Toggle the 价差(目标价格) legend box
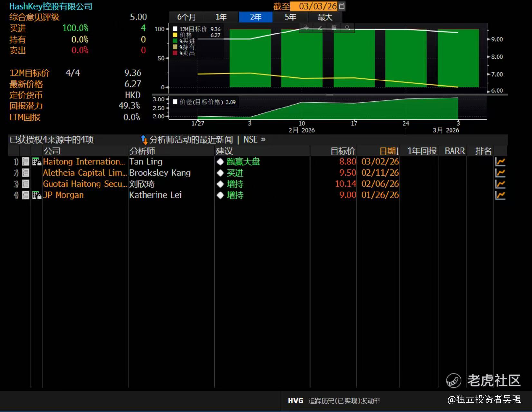 click(175, 102)
